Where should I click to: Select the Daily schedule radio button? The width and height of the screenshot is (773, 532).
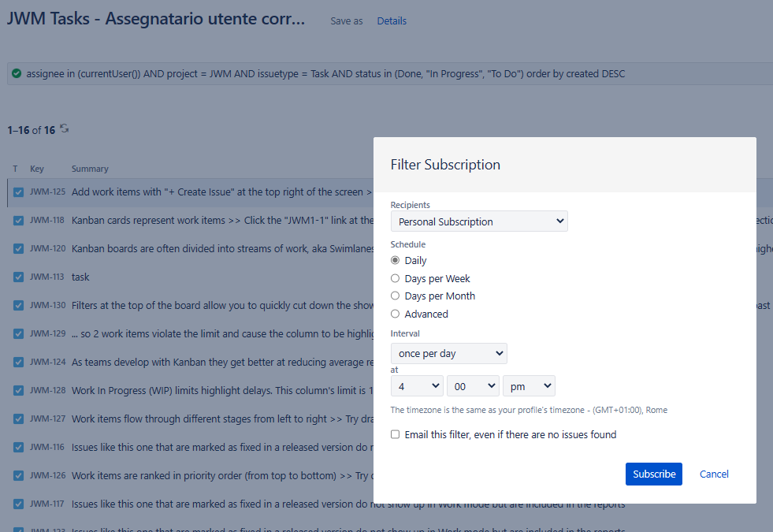coord(395,260)
